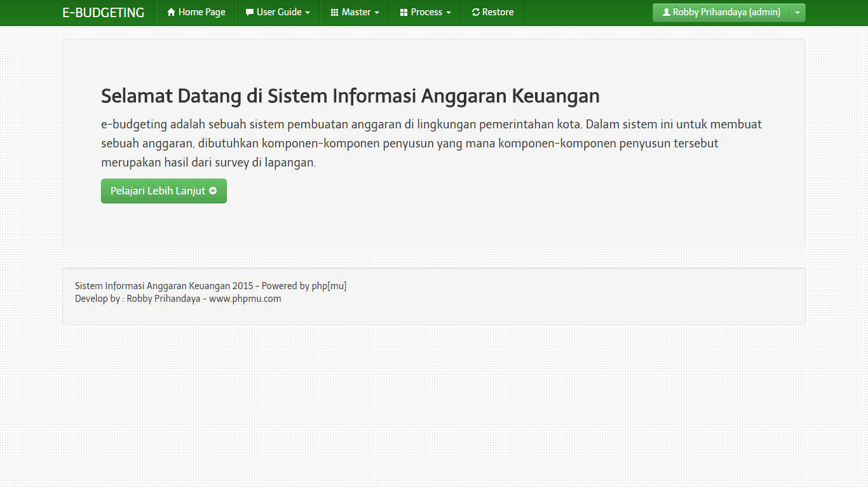
Task: Open the account dropdown arrow toggle
Action: (x=797, y=13)
